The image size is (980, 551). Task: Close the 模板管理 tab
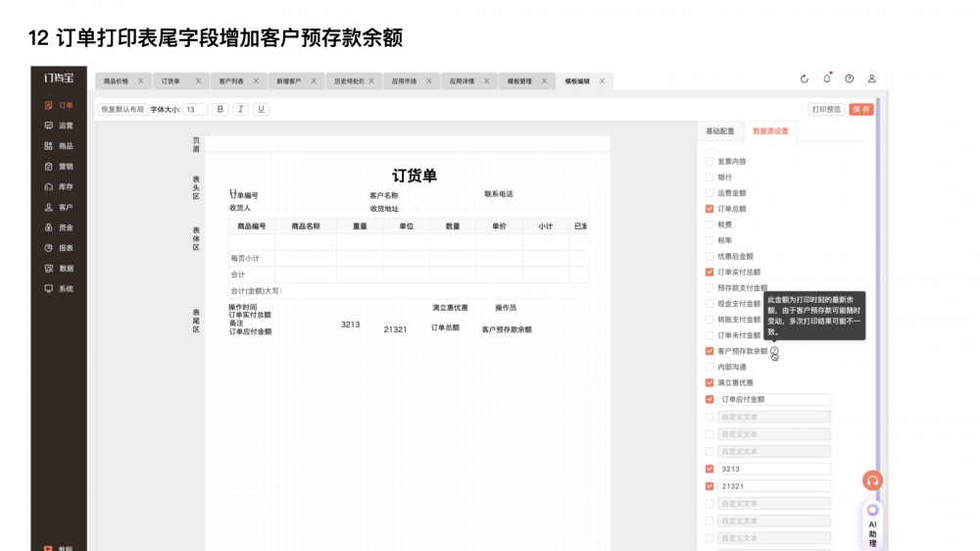[x=544, y=80]
